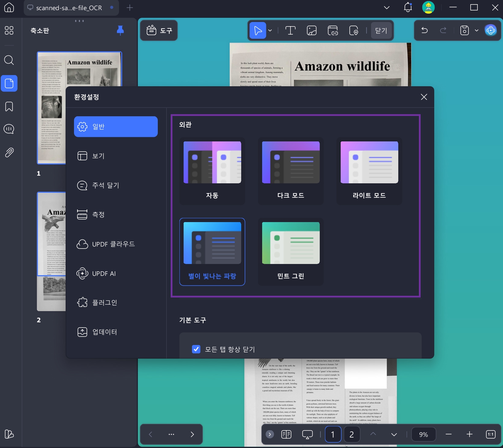The image size is (503, 448).
Task: Click the 닫기 button in toolbar
Action: pyautogui.click(x=381, y=31)
